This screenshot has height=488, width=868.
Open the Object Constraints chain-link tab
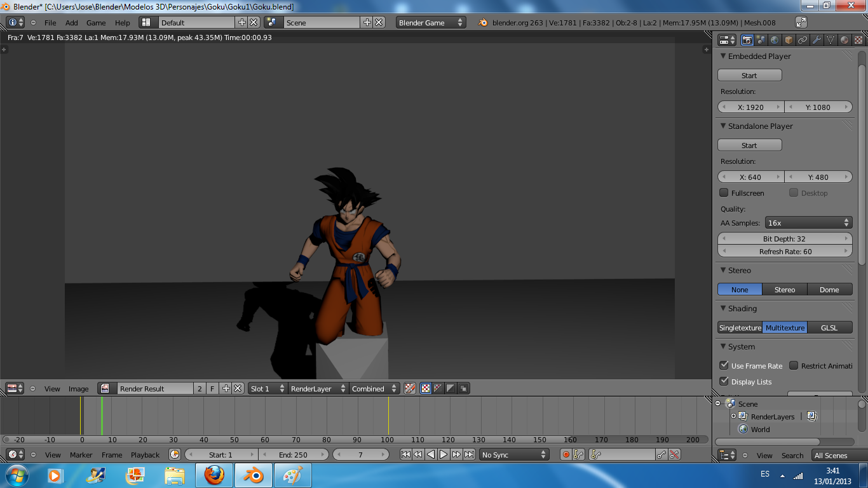point(803,40)
